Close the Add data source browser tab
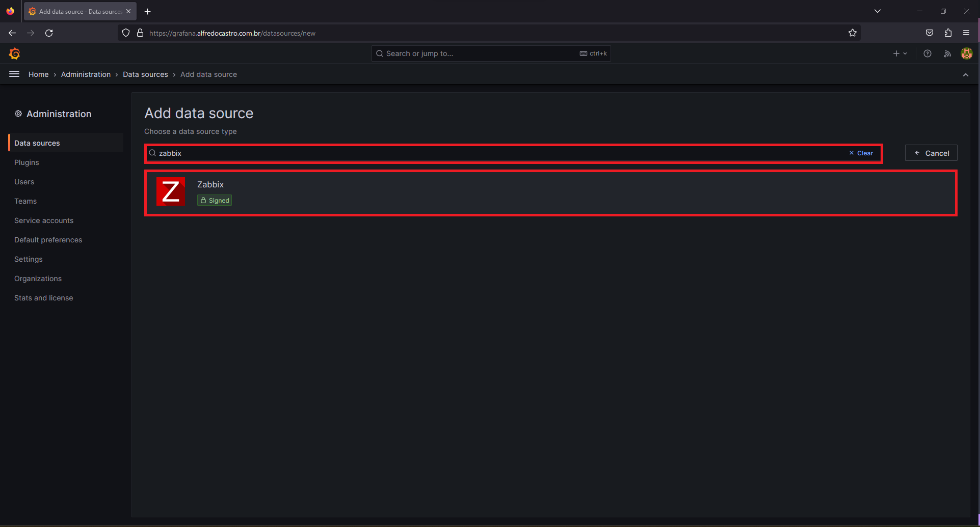980x527 pixels. tap(128, 11)
